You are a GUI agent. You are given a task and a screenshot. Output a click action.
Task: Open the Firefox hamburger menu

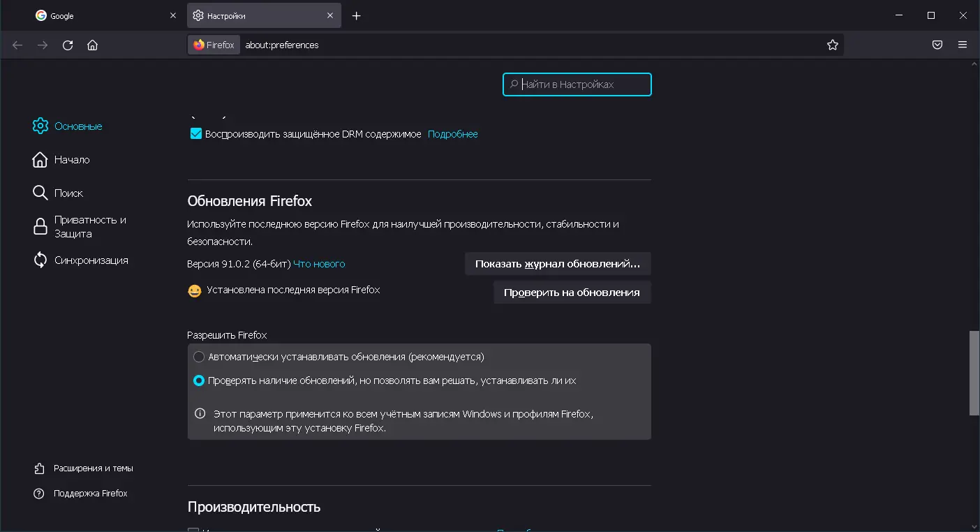[x=963, y=45]
